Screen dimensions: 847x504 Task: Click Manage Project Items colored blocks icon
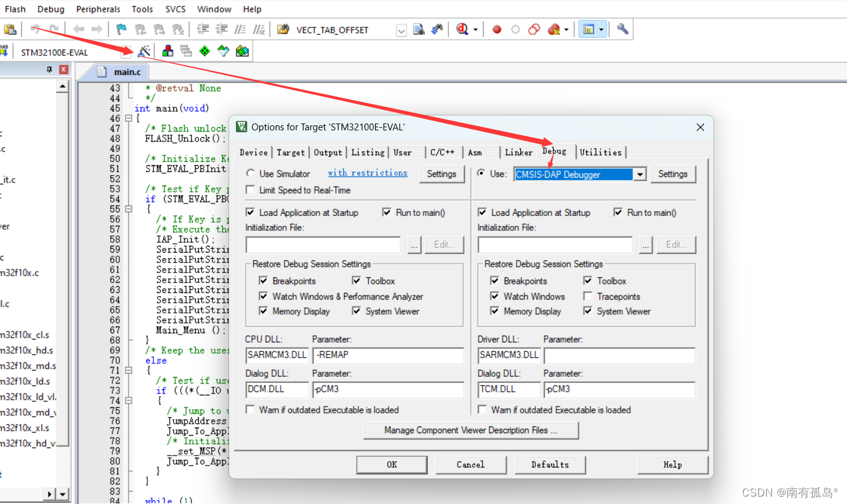(x=168, y=52)
